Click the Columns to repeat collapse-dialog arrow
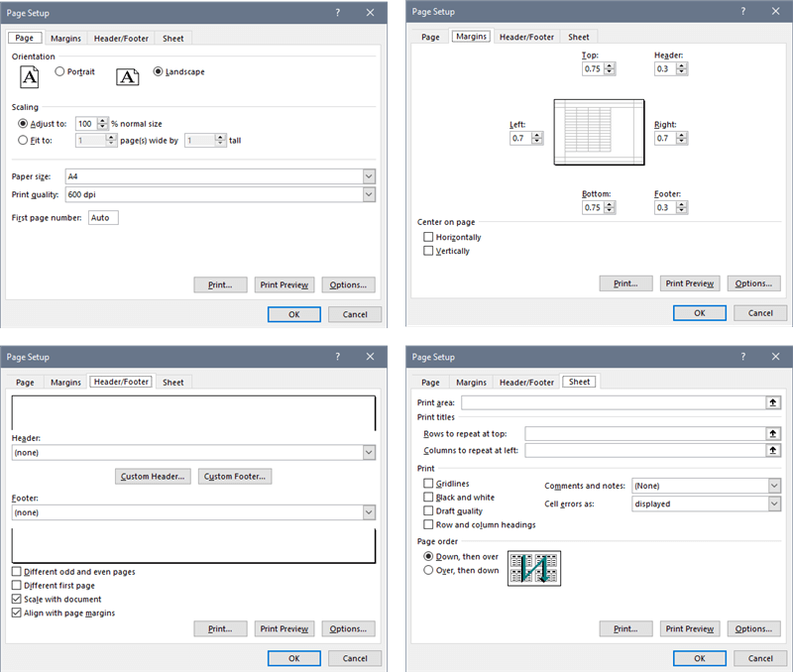 [x=774, y=450]
